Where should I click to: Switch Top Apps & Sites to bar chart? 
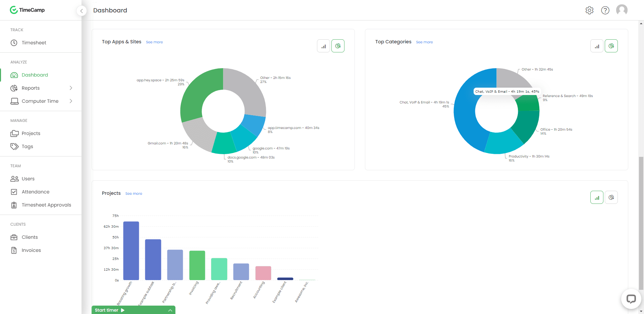click(x=323, y=46)
